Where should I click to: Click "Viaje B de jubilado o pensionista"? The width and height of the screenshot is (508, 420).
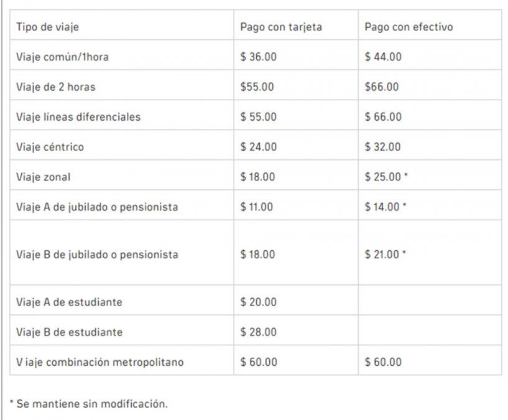tap(97, 254)
